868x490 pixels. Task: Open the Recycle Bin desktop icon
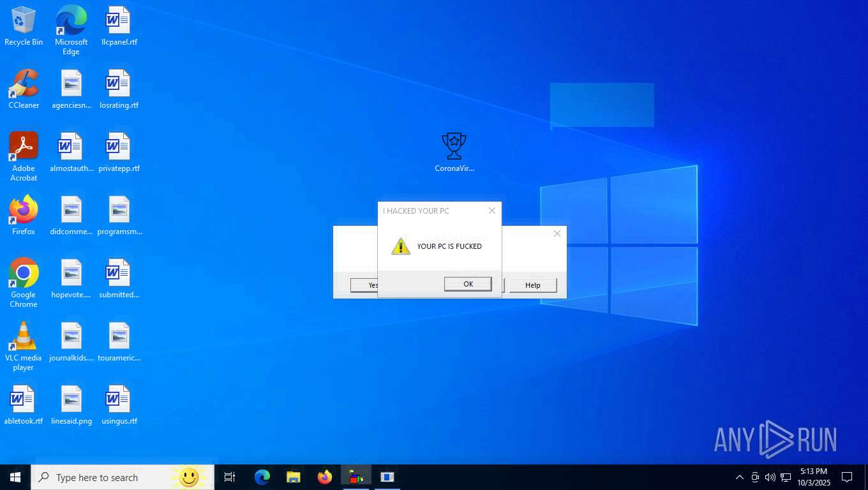pyautogui.click(x=24, y=26)
